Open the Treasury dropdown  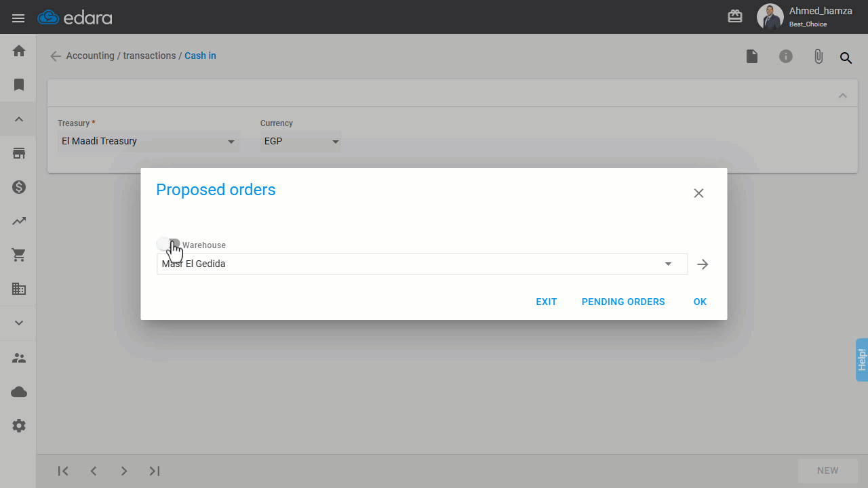pos(149,142)
